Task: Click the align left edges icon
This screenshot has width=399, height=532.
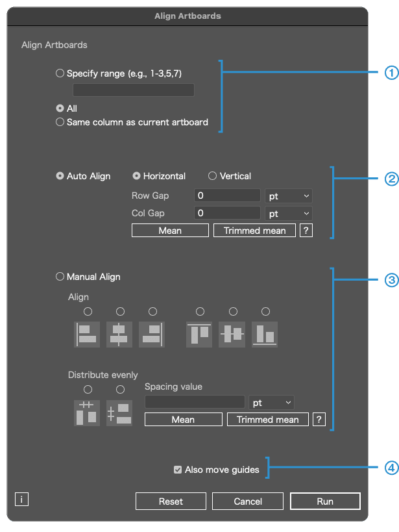Action: [87, 334]
